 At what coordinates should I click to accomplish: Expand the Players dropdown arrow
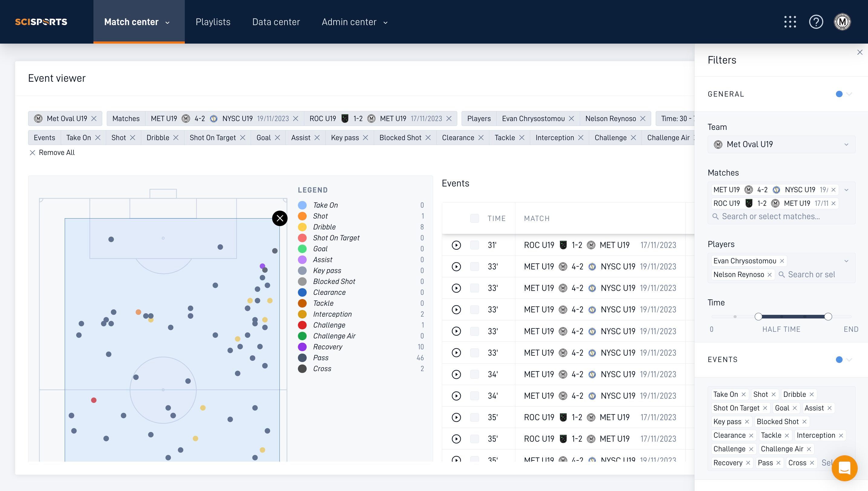click(x=846, y=261)
